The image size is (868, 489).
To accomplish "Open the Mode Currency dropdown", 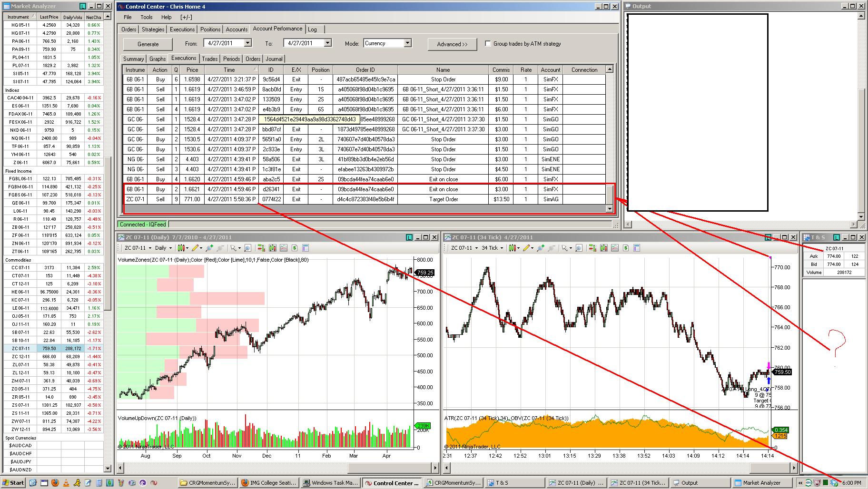I will click(407, 43).
